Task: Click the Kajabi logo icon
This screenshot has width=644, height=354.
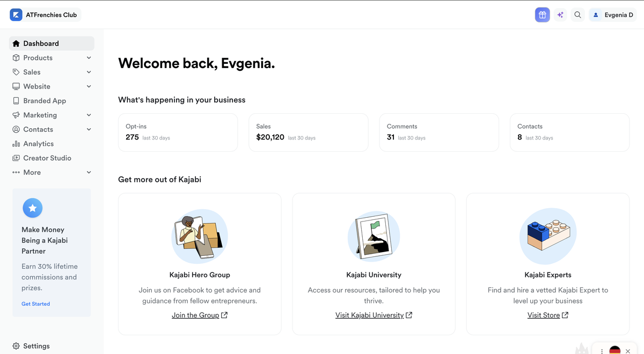Action: [16, 15]
